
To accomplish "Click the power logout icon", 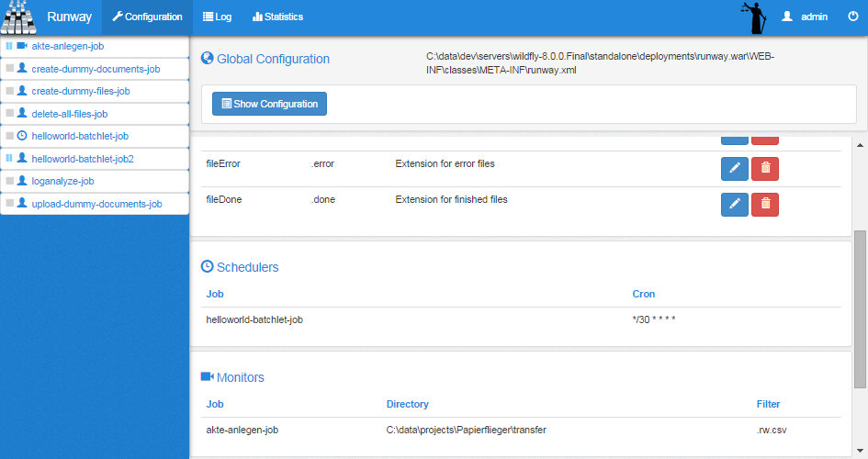I will coord(853,16).
